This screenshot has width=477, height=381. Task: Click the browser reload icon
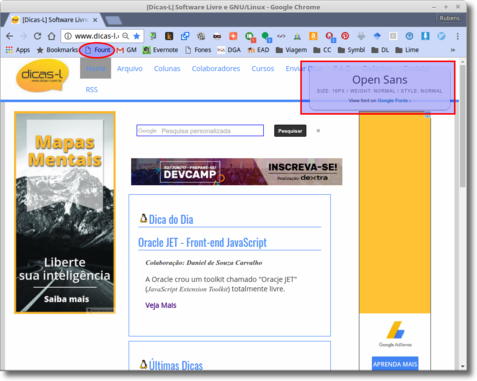[x=37, y=36]
